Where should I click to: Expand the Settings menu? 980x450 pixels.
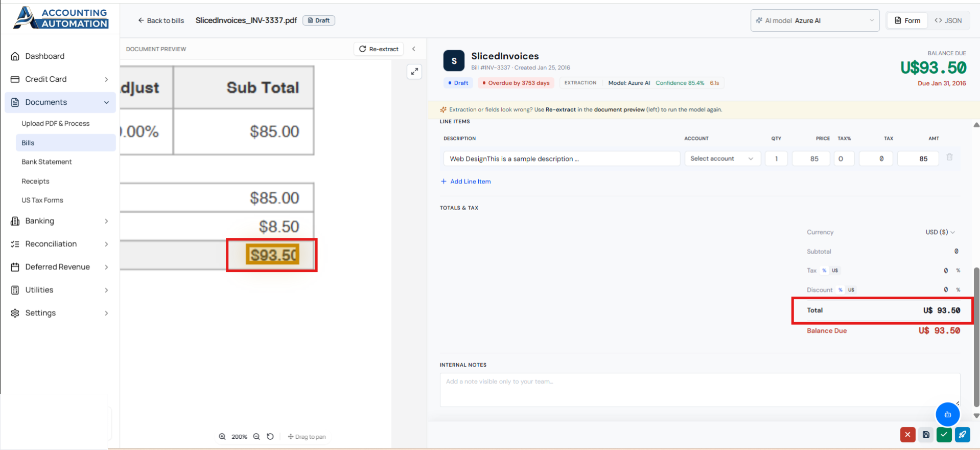coord(60,313)
